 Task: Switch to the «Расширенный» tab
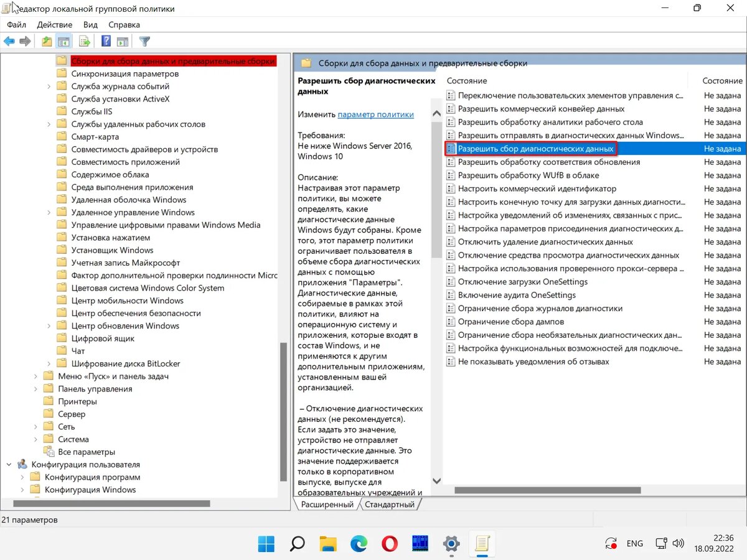[x=327, y=505]
